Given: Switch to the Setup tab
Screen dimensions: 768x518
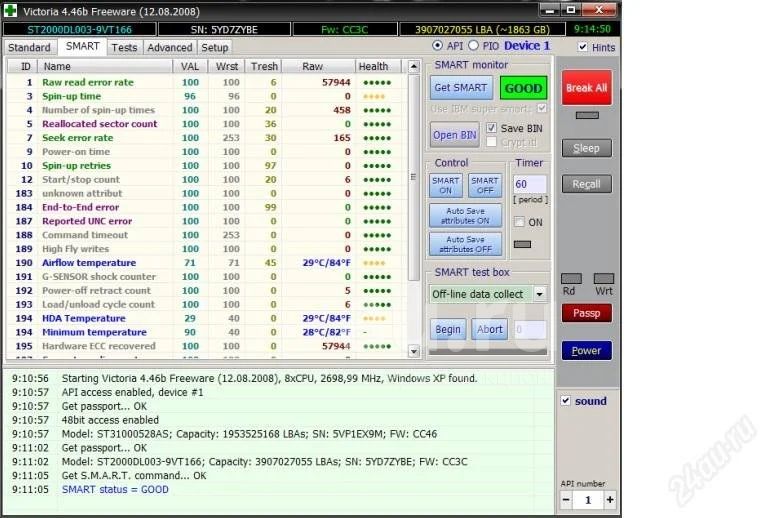Looking at the screenshot, I should [215, 47].
